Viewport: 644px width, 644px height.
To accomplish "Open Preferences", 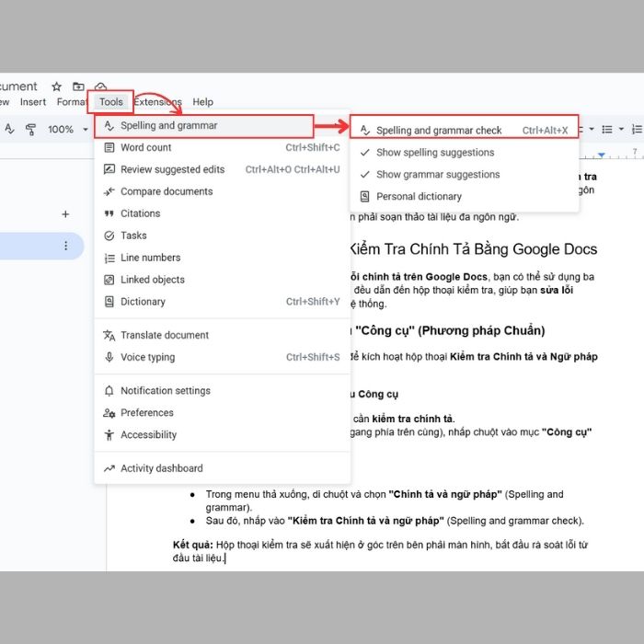I will pyautogui.click(x=222, y=413).
